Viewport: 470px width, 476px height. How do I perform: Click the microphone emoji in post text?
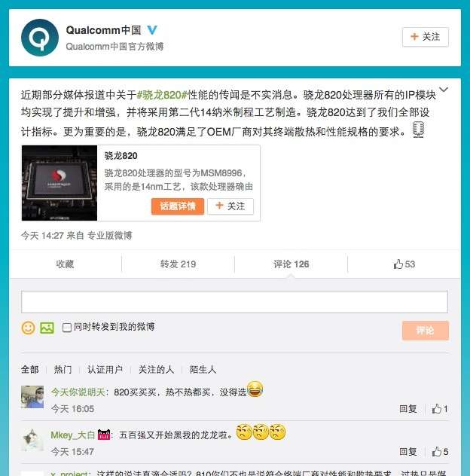418,130
